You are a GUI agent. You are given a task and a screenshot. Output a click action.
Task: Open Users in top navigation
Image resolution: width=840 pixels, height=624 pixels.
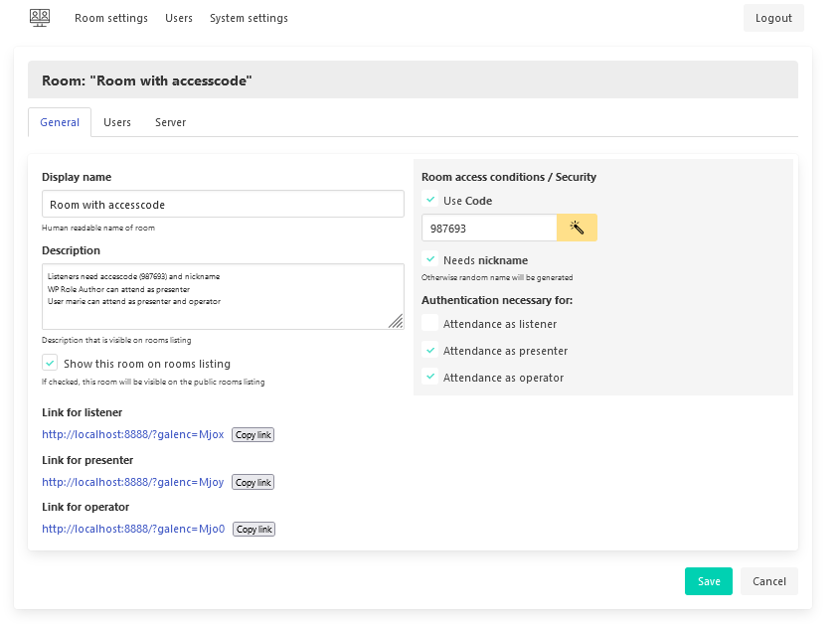178,18
